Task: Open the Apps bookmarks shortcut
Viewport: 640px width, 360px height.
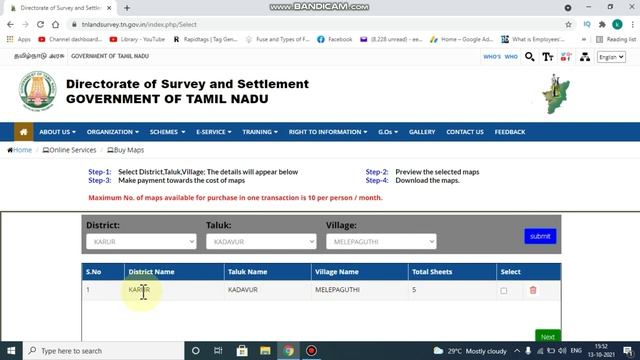Action: 19,39
